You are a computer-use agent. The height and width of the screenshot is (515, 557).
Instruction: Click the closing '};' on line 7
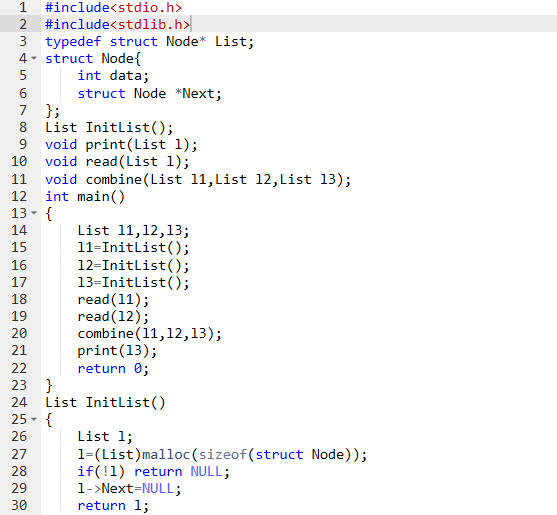pos(53,110)
